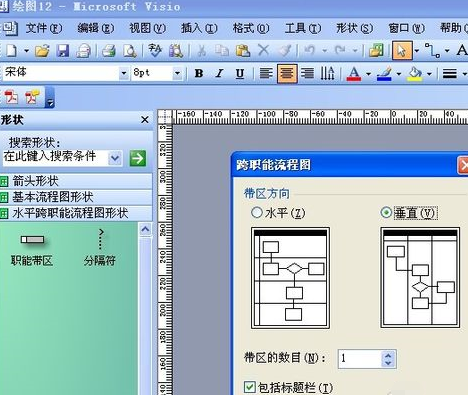Image resolution: width=468 pixels, height=395 pixels.
Task: Select the 水平 band orientation radio
Action: click(x=257, y=213)
